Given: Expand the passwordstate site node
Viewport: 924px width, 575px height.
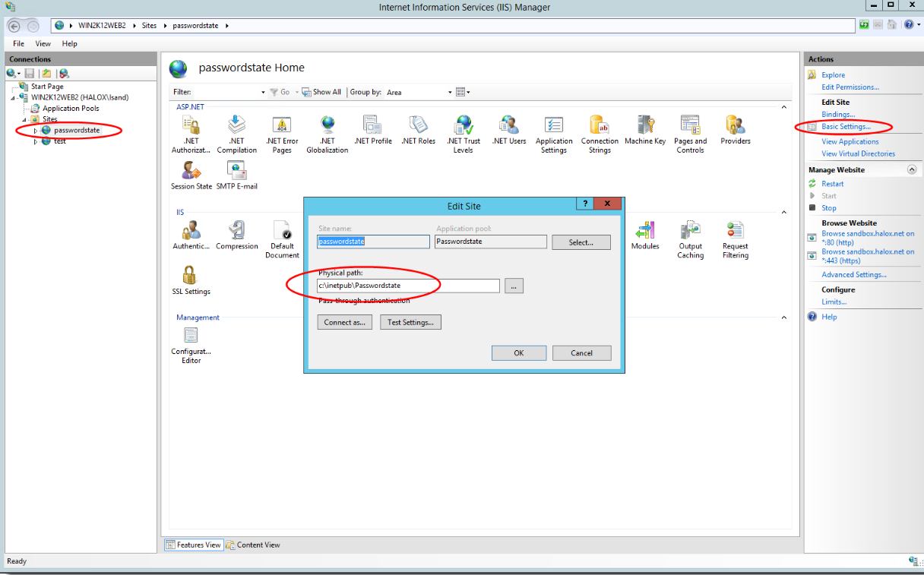Looking at the screenshot, I should pos(36,131).
